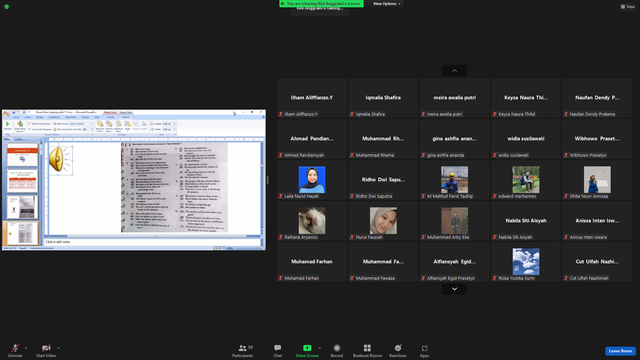Click the green encryption shield icon
The image size is (640, 360).
(7, 7)
